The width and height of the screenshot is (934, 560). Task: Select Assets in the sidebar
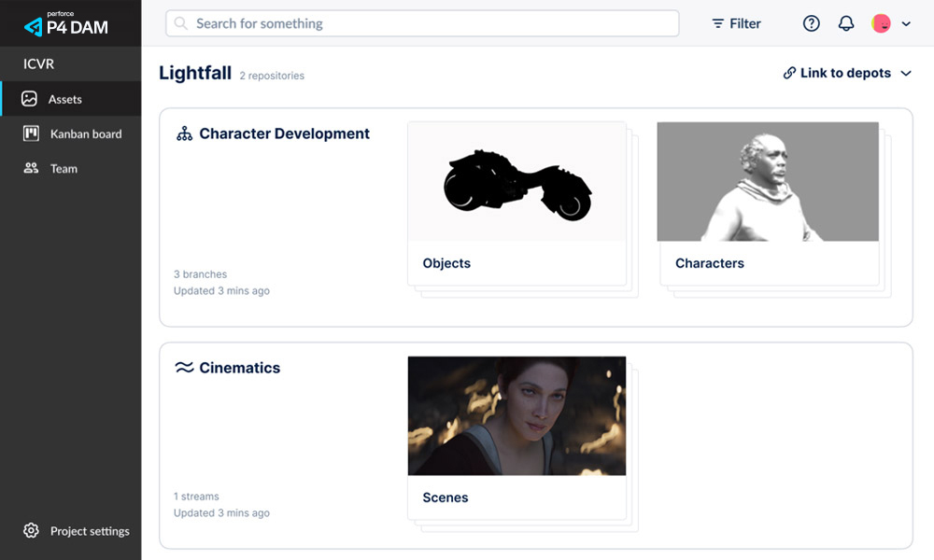click(64, 99)
